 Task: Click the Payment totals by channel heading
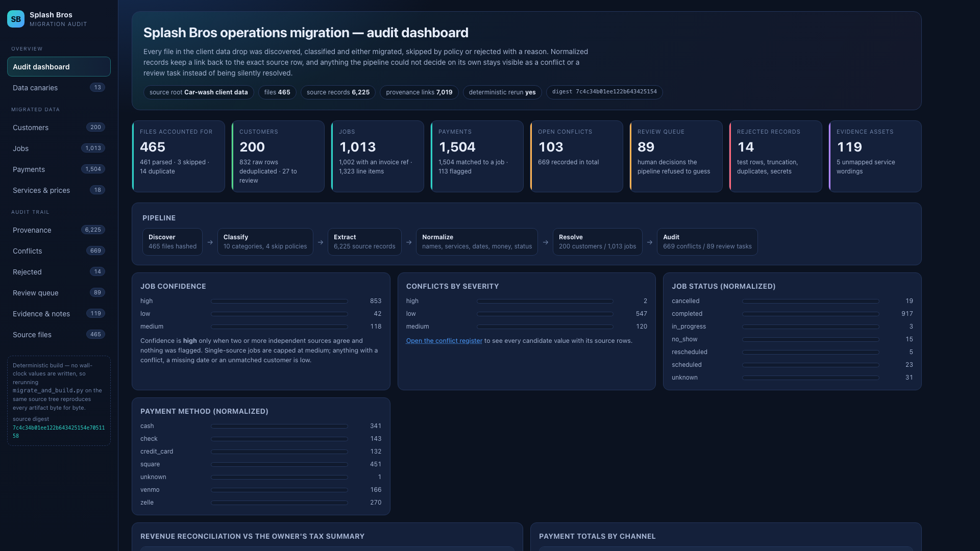coord(597,536)
